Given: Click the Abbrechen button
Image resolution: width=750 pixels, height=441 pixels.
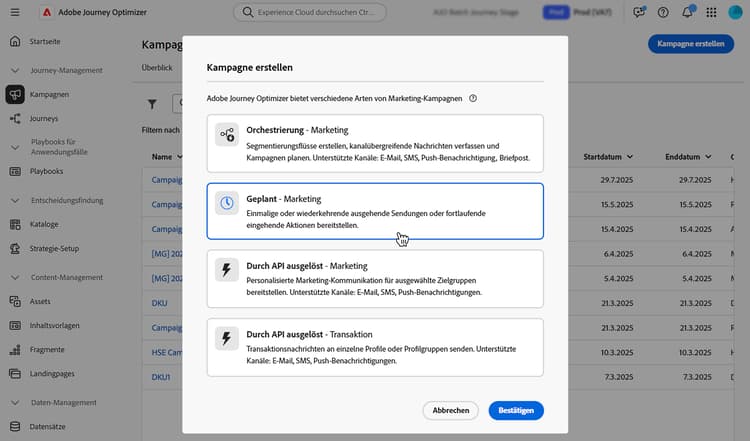Looking at the screenshot, I should point(451,410).
